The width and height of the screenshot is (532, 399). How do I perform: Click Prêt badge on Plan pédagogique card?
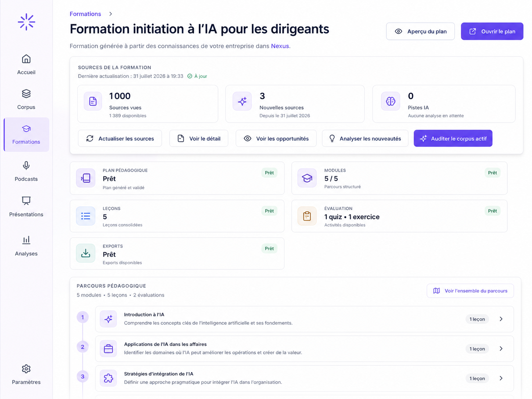[269, 173]
